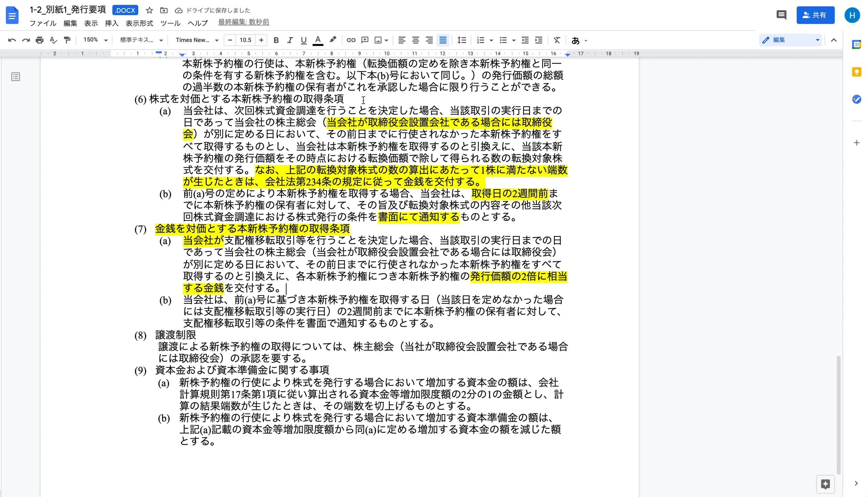
Task: Click the paint format roller icon
Action: pos(67,40)
